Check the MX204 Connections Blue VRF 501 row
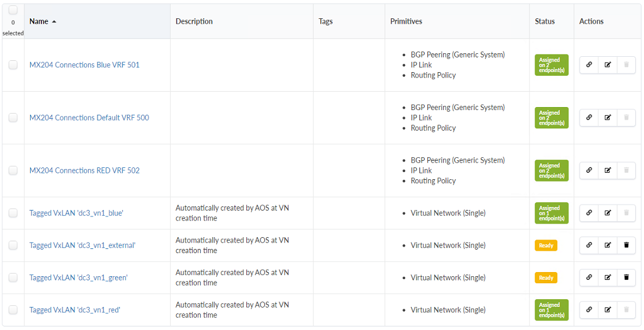The height and width of the screenshot is (330, 644). tap(13, 65)
